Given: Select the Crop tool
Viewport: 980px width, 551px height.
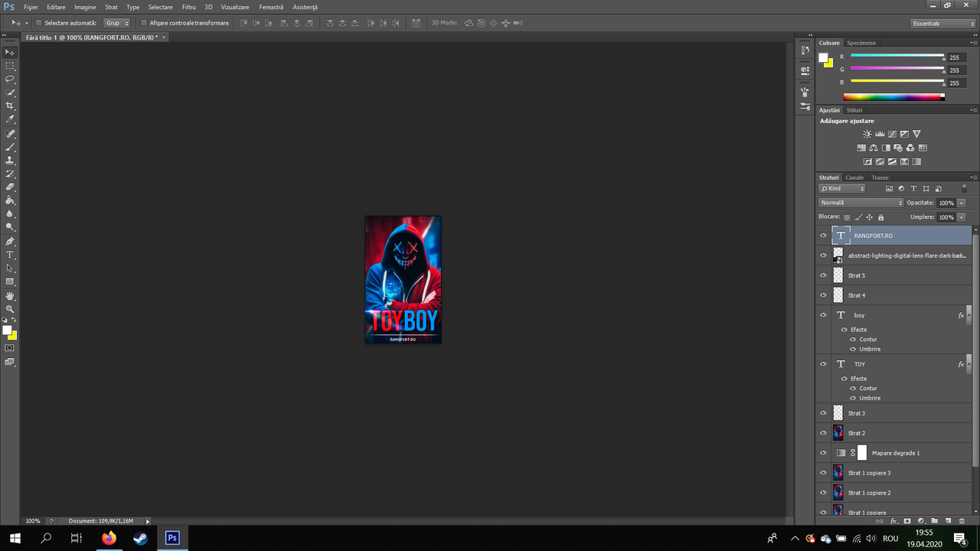Looking at the screenshot, I should [x=10, y=106].
